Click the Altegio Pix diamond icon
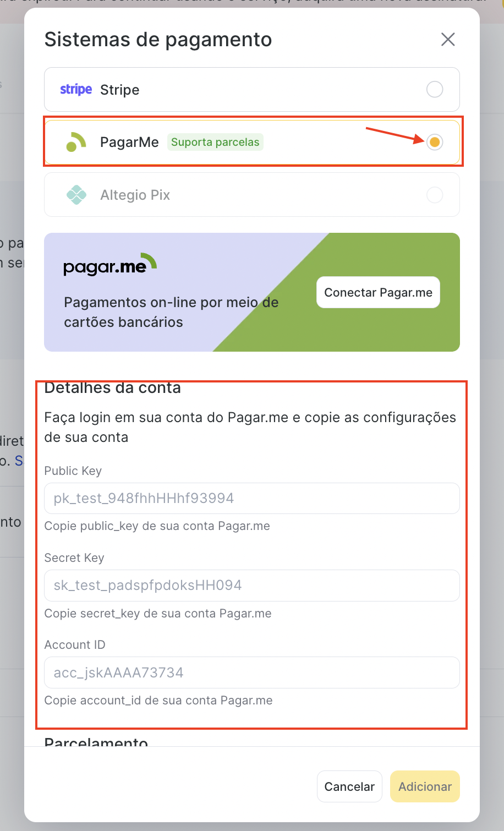 point(76,195)
